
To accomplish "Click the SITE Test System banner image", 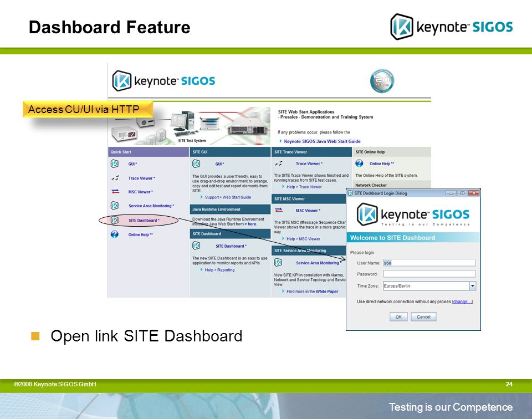I will point(190,126).
